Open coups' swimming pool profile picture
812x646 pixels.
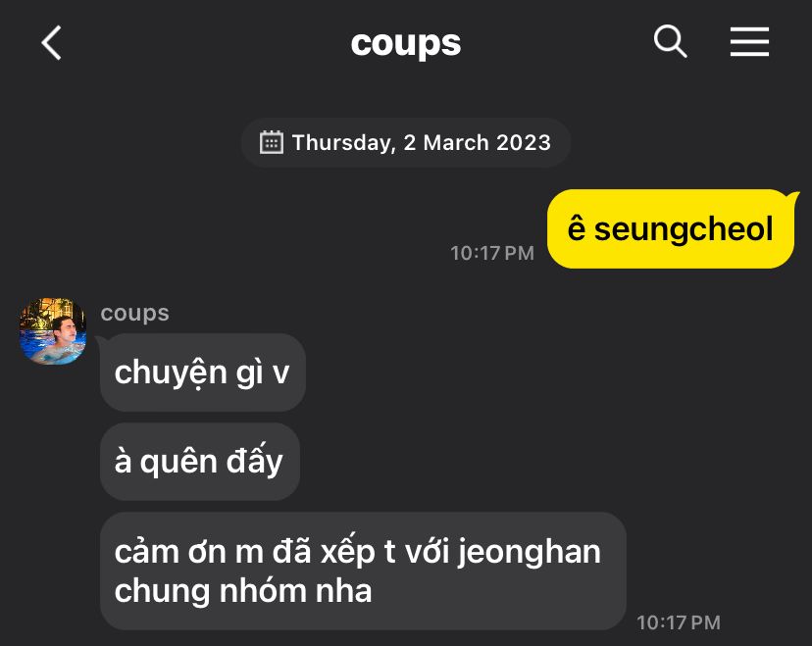click(52, 331)
